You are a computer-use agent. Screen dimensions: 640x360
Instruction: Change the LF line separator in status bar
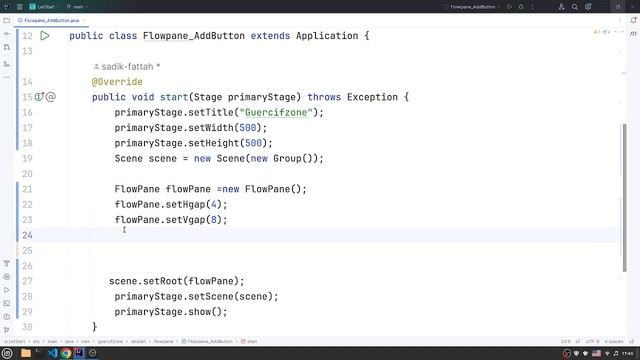578,341
